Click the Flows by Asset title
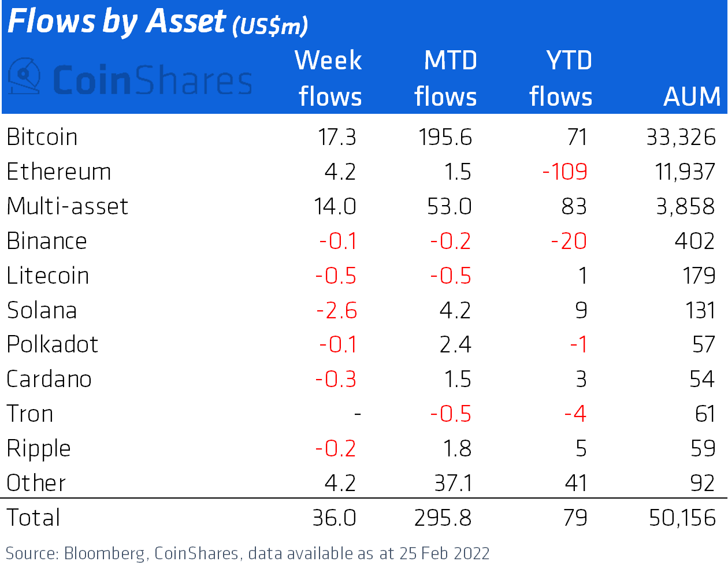 (x=157, y=22)
